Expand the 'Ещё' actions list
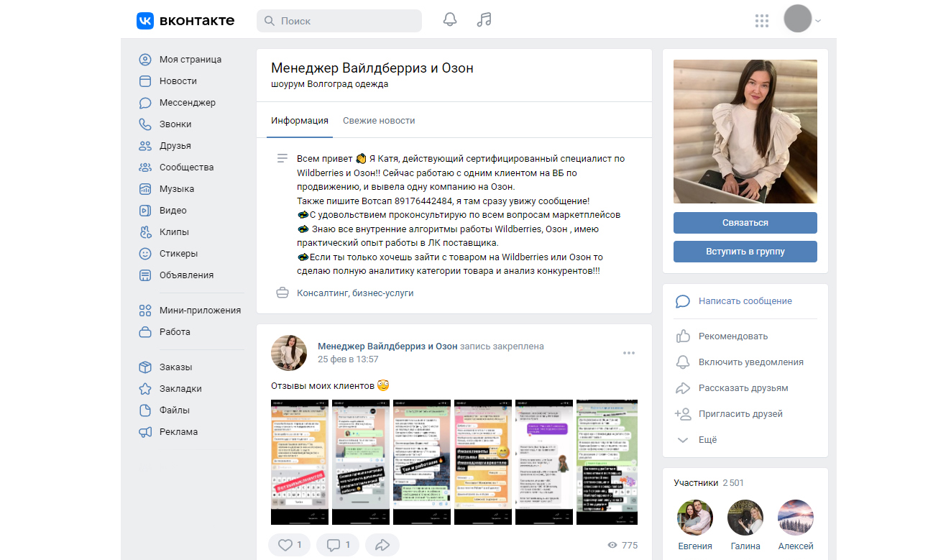Image resolution: width=951 pixels, height=560 pixels. click(707, 440)
